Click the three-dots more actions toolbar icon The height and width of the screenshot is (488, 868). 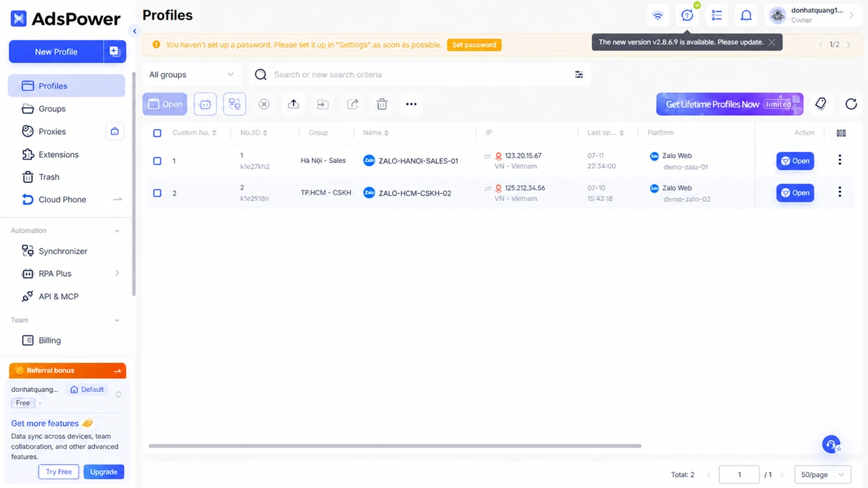(x=411, y=104)
